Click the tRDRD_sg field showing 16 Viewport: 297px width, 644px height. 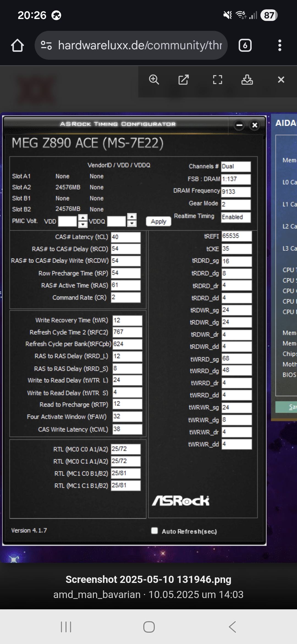(x=237, y=261)
